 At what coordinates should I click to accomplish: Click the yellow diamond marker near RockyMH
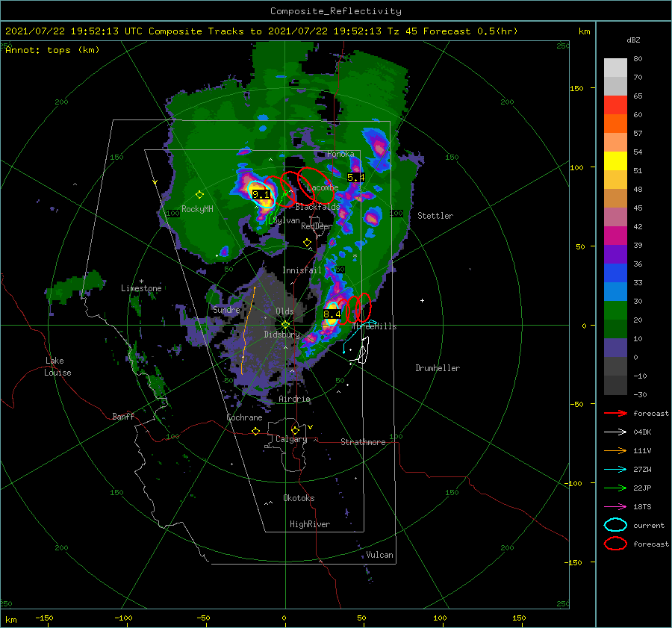coord(199,195)
